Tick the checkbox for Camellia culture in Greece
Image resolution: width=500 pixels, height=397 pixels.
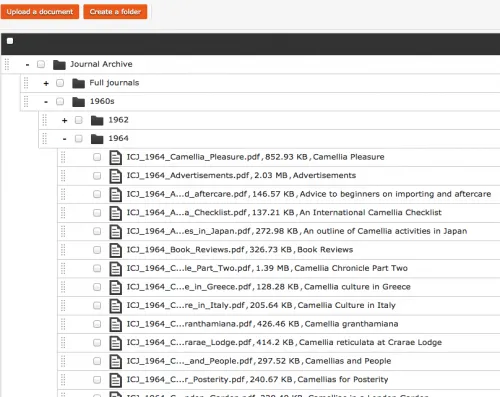click(97, 287)
